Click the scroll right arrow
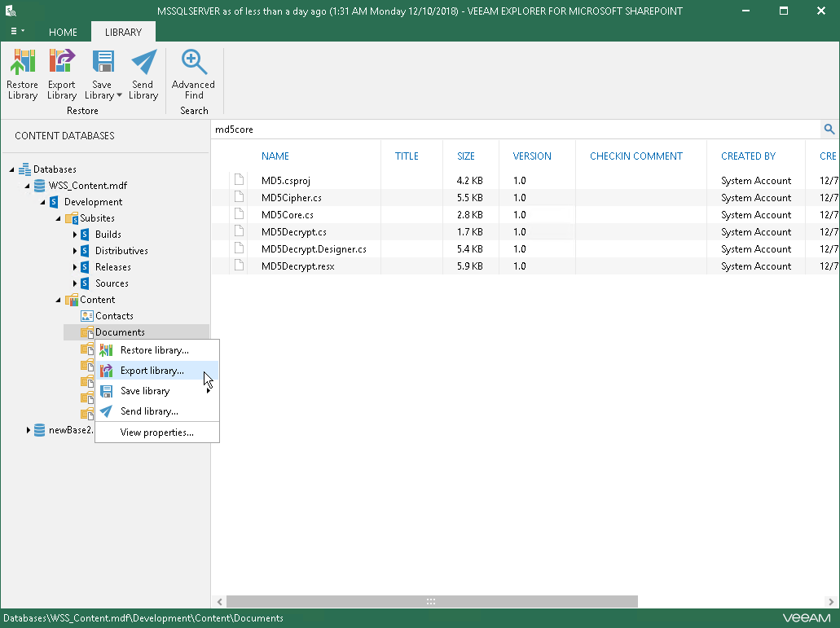 [831, 602]
